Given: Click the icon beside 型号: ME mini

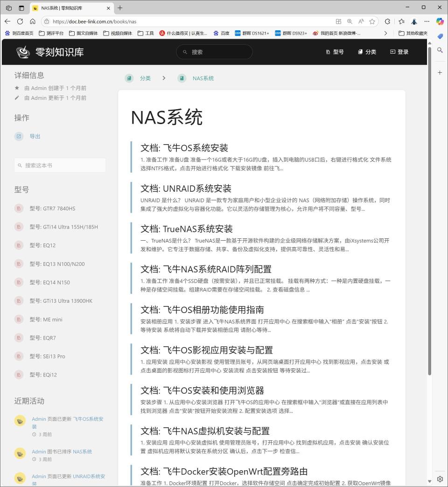Looking at the screenshot, I should click(19, 319).
